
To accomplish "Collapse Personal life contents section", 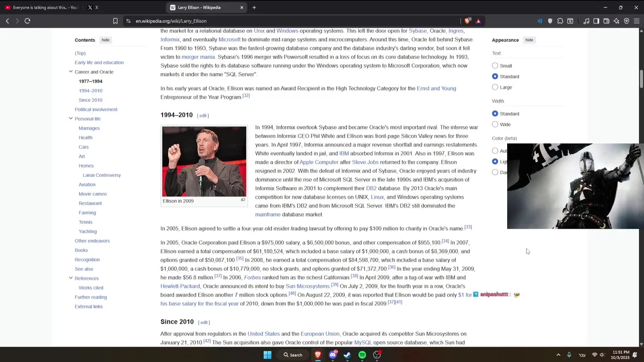I will pos(70,119).
